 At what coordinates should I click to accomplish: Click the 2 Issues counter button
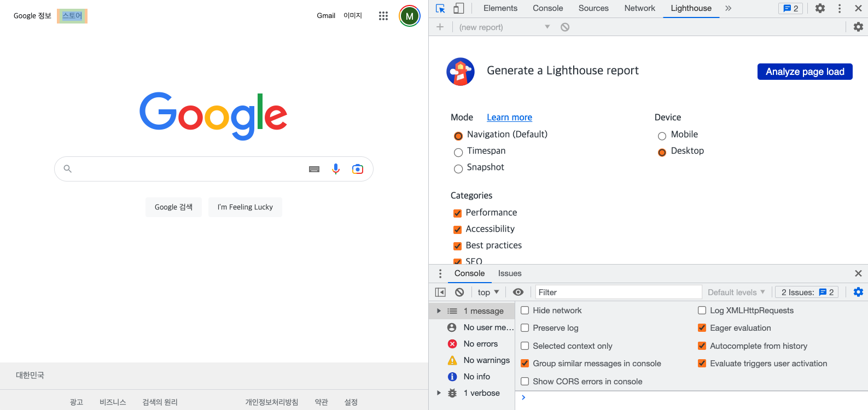coord(807,292)
